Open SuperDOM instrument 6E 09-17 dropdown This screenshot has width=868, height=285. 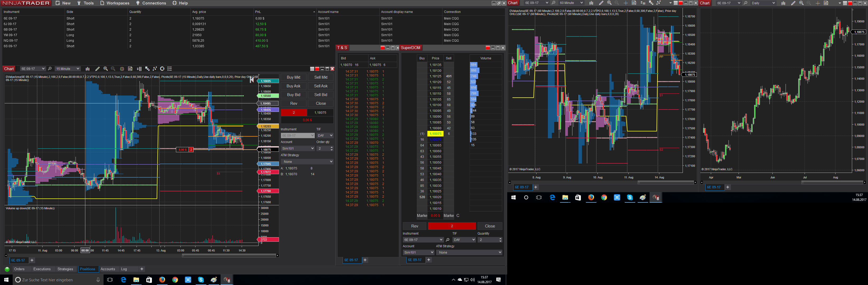click(423, 240)
